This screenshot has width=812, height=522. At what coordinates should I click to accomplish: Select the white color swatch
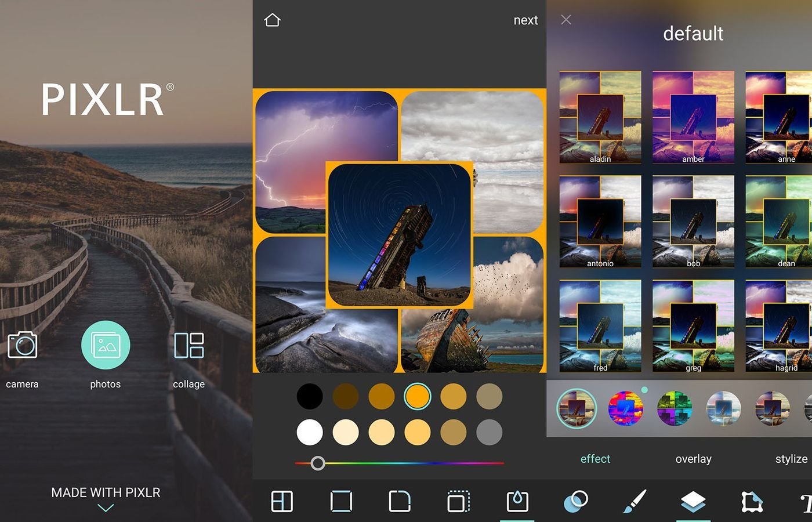point(310,433)
